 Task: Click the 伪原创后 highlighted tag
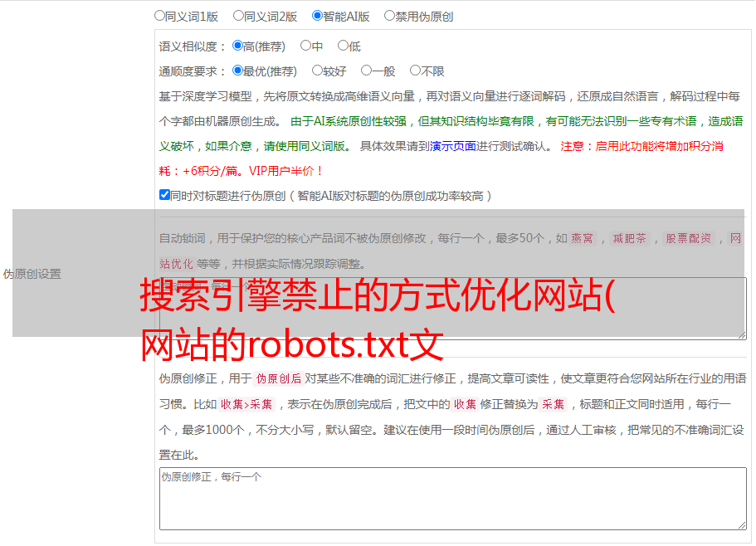pyautogui.click(x=279, y=378)
